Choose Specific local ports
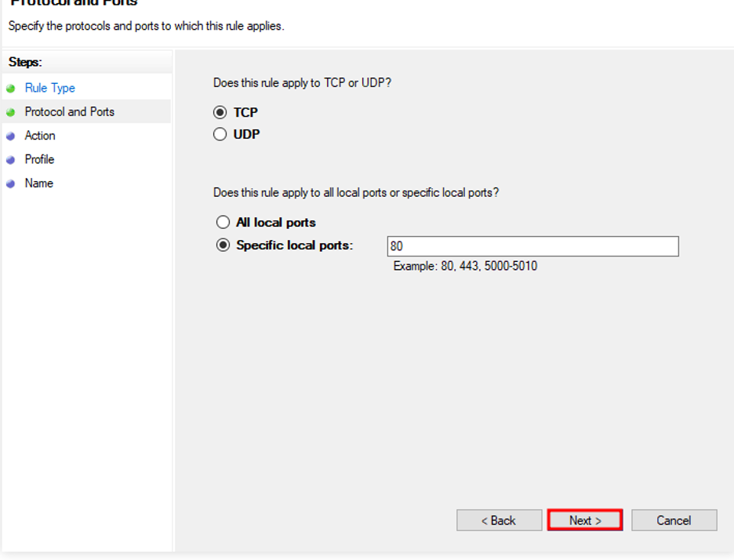Viewport: 734px width, 560px height. [x=223, y=245]
